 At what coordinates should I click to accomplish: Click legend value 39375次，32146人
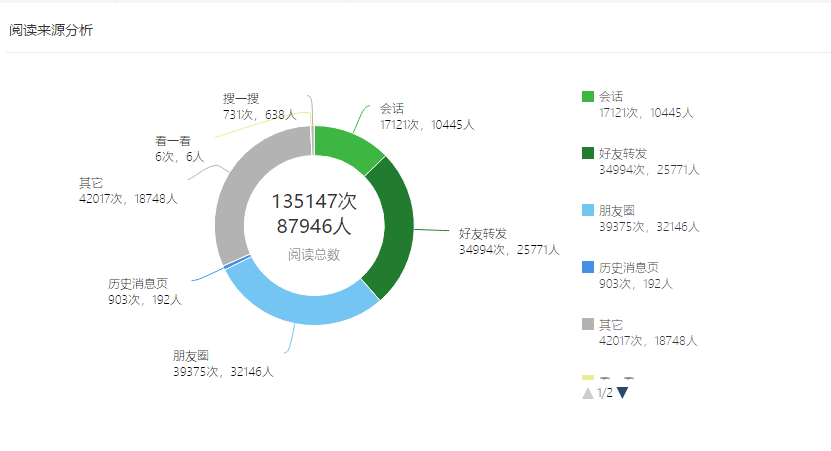pyautogui.click(x=649, y=227)
